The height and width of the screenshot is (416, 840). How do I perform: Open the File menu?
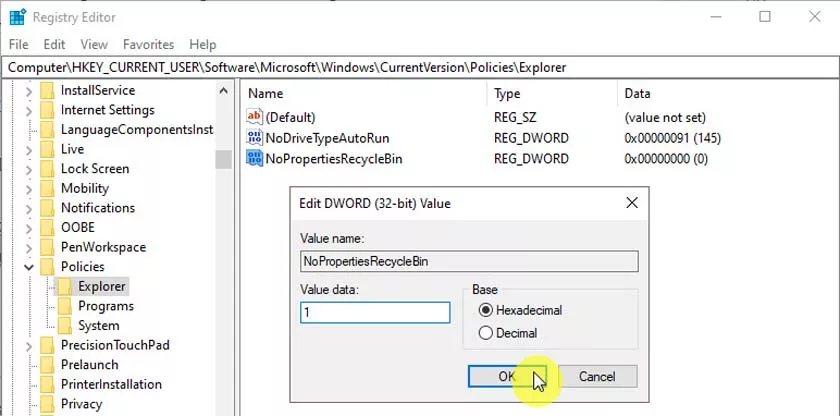pyautogui.click(x=19, y=44)
